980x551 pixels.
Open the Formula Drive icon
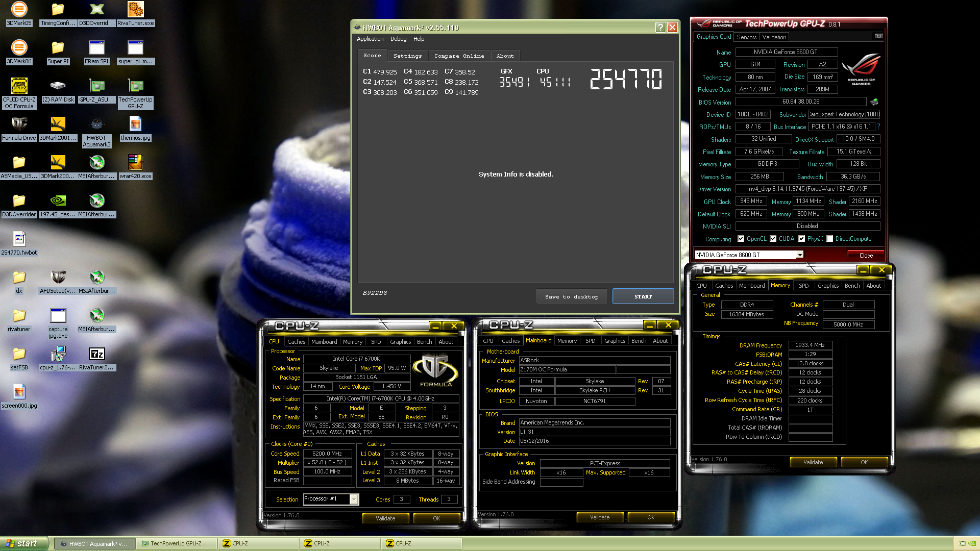tap(19, 129)
